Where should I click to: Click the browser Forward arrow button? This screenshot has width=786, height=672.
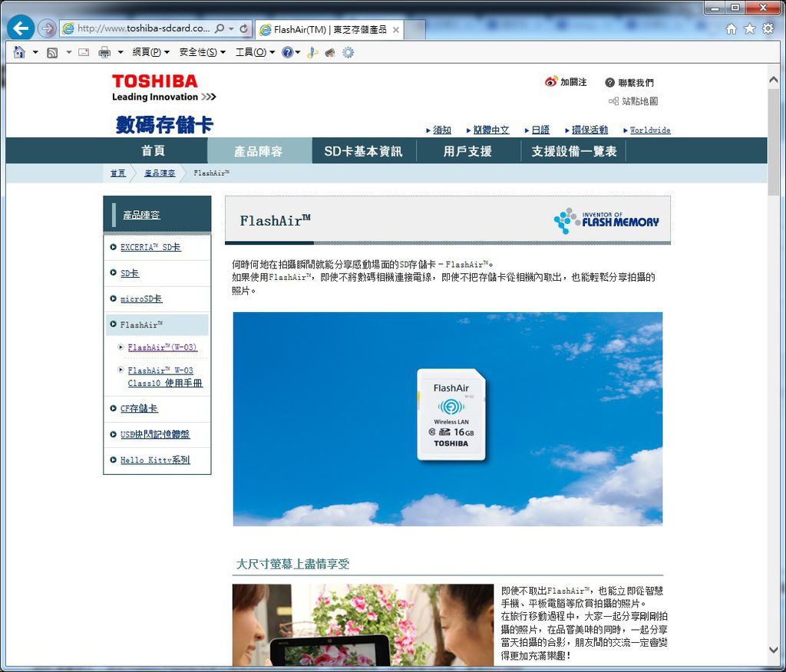(x=47, y=28)
